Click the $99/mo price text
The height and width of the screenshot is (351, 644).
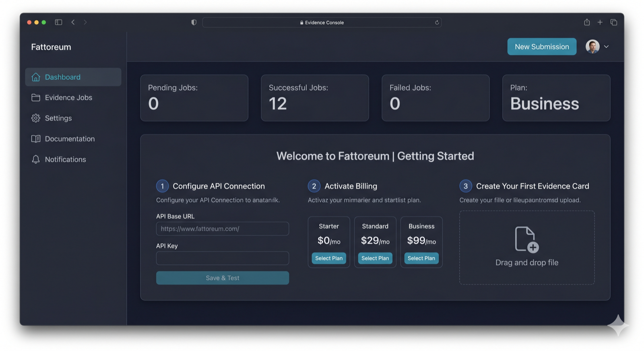(x=421, y=241)
